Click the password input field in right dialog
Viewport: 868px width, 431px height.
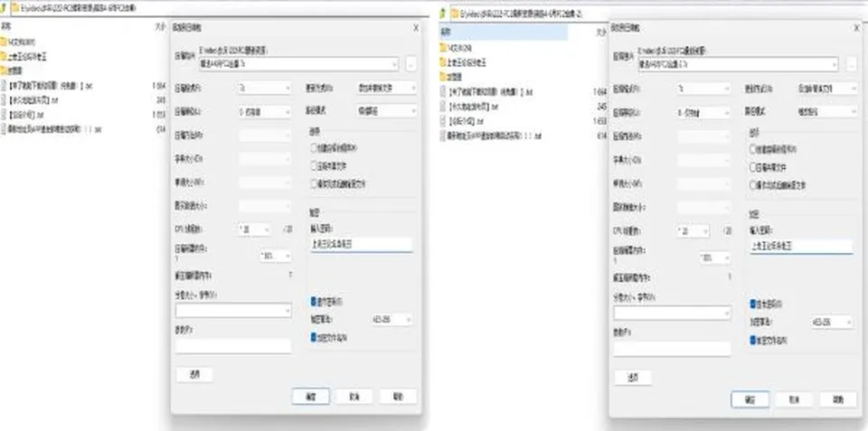click(801, 247)
